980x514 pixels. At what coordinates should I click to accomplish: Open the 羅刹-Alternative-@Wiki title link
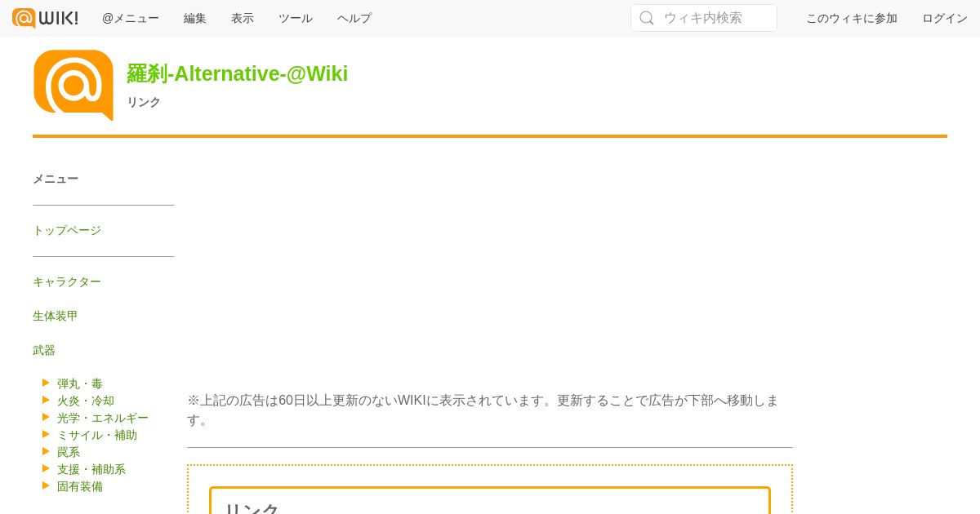click(238, 73)
